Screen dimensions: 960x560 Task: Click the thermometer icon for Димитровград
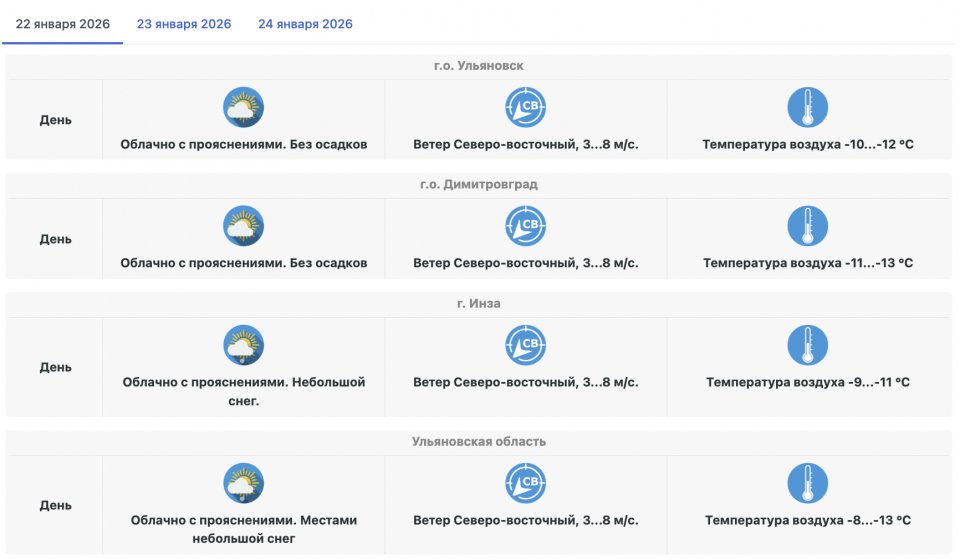(807, 226)
